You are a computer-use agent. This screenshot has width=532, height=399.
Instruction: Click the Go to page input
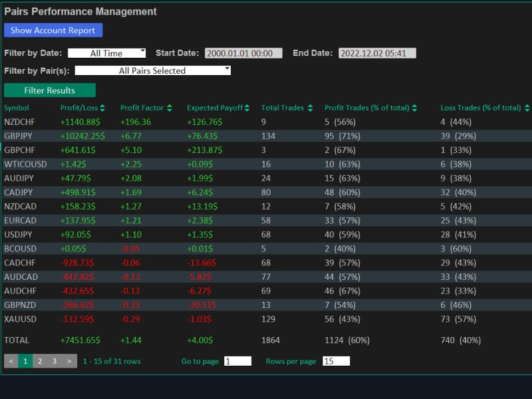(237, 361)
